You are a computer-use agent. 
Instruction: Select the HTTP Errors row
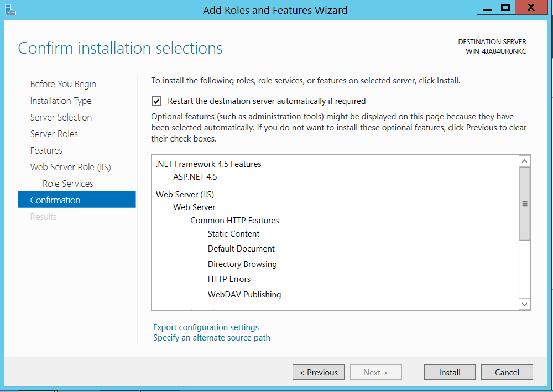tap(229, 279)
